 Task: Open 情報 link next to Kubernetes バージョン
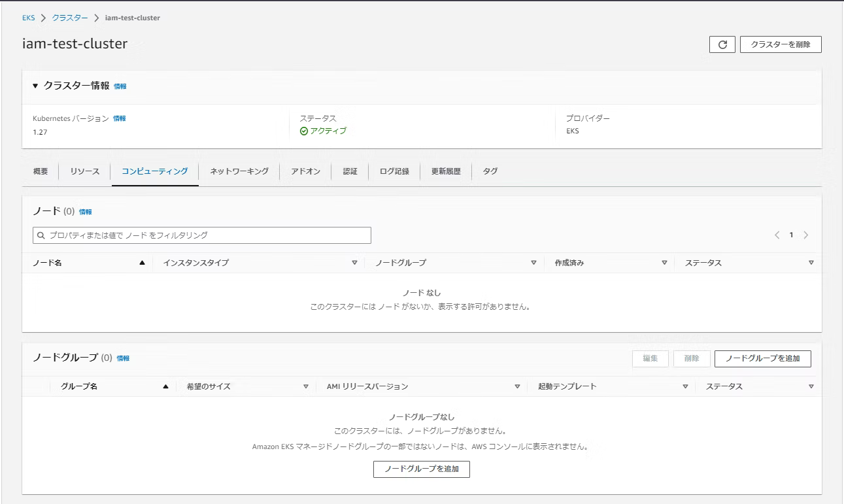pos(119,118)
